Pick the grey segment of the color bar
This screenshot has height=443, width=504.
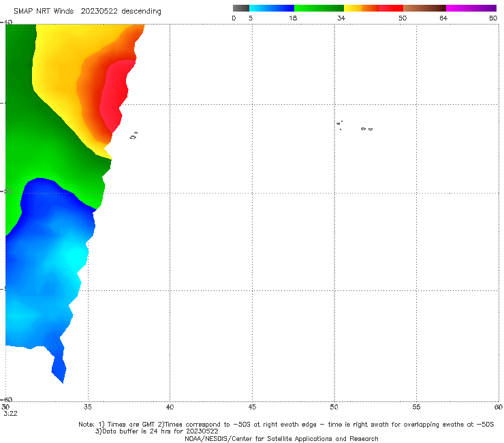click(240, 8)
